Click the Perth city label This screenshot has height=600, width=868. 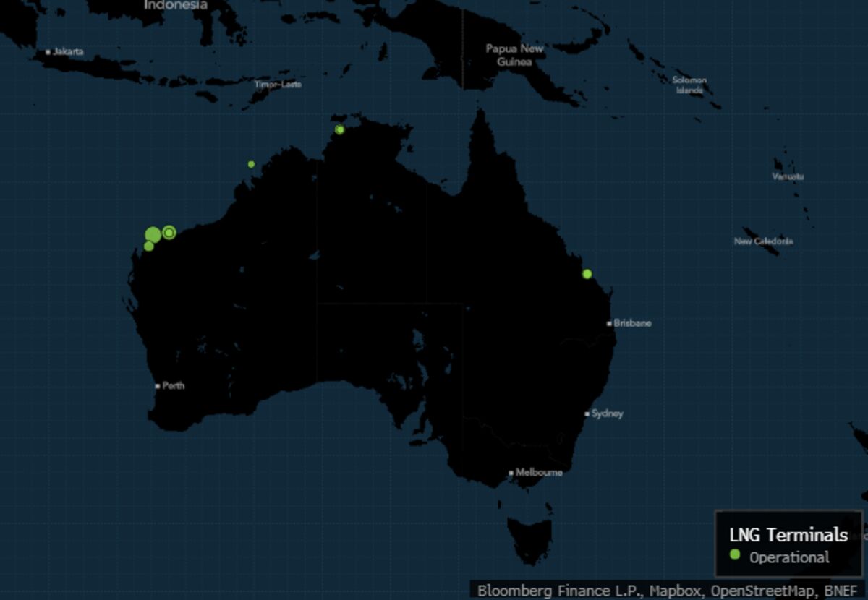(x=173, y=386)
